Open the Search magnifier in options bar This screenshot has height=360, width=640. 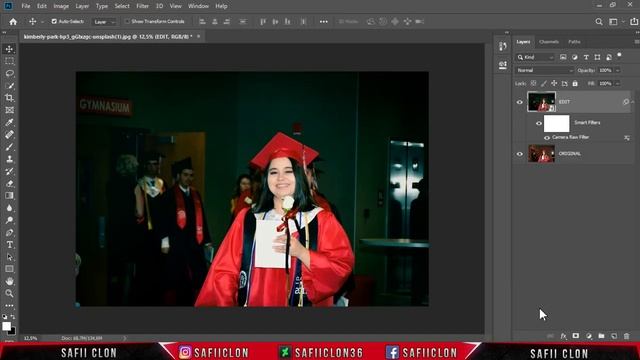click(x=599, y=22)
